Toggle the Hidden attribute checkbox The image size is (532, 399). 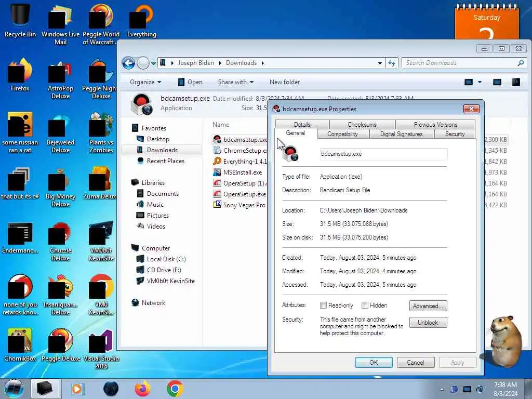point(365,305)
